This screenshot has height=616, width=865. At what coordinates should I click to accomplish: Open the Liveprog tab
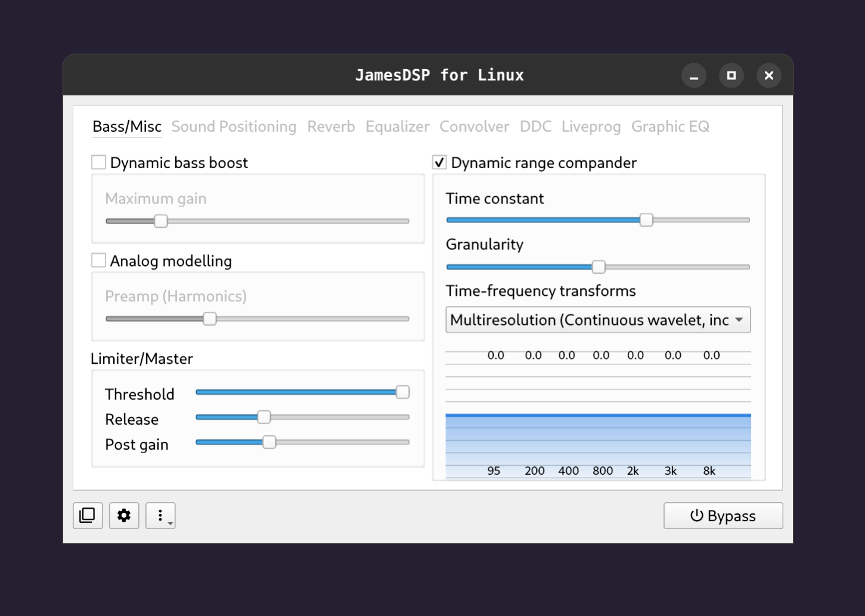tap(591, 126)
